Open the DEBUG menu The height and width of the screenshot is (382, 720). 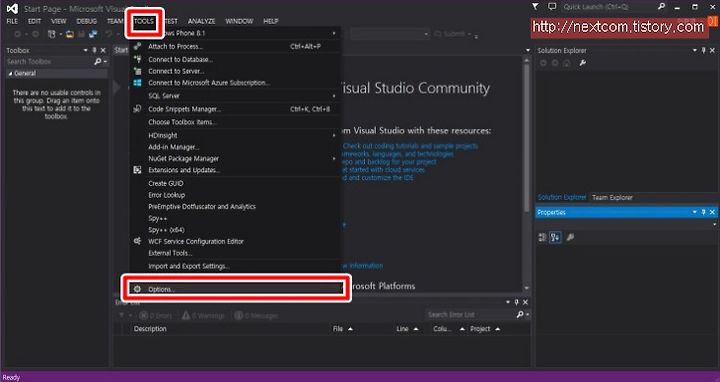tap(87, 21)
